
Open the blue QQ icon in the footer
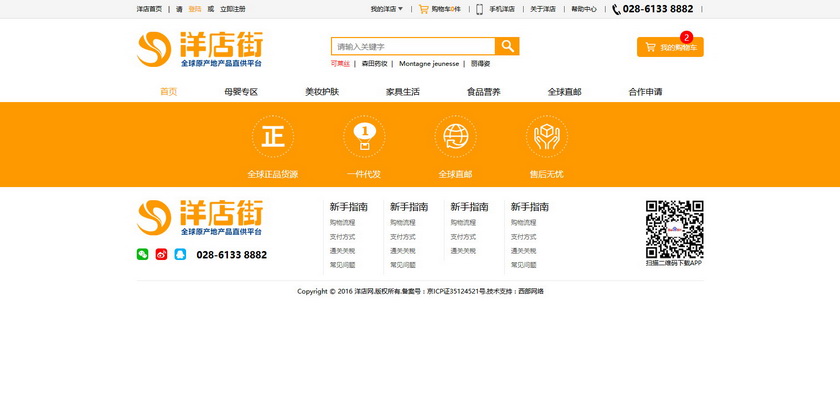coord(181,254)
